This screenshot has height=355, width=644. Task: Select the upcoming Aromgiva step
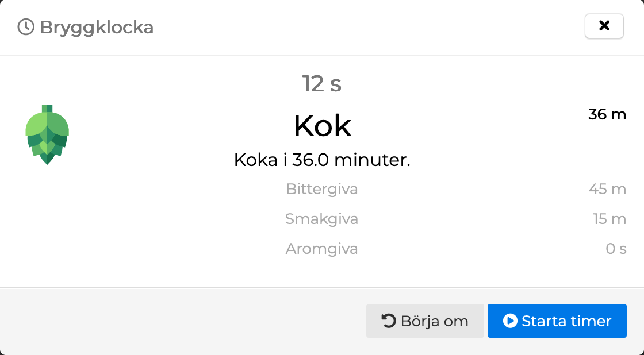coord(322,249)
